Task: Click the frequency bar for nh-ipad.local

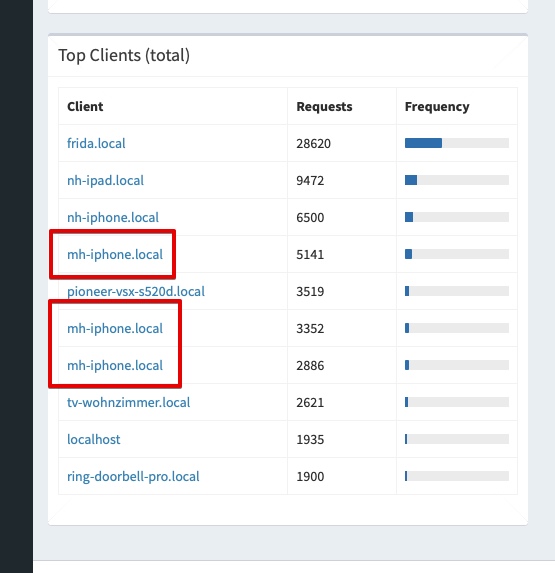Action: coord(457,180)
